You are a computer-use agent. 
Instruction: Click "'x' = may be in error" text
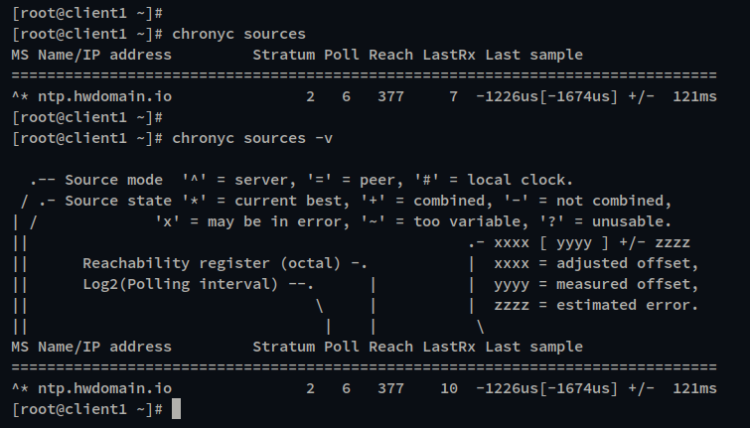click(252, 222)
